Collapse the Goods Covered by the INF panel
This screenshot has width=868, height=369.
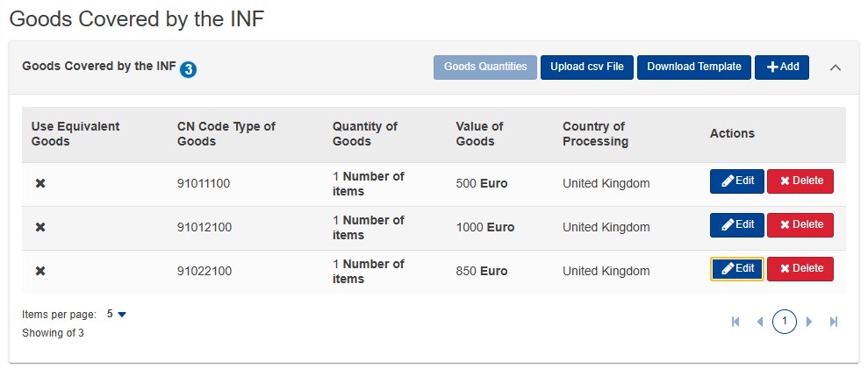coord(836,67)
